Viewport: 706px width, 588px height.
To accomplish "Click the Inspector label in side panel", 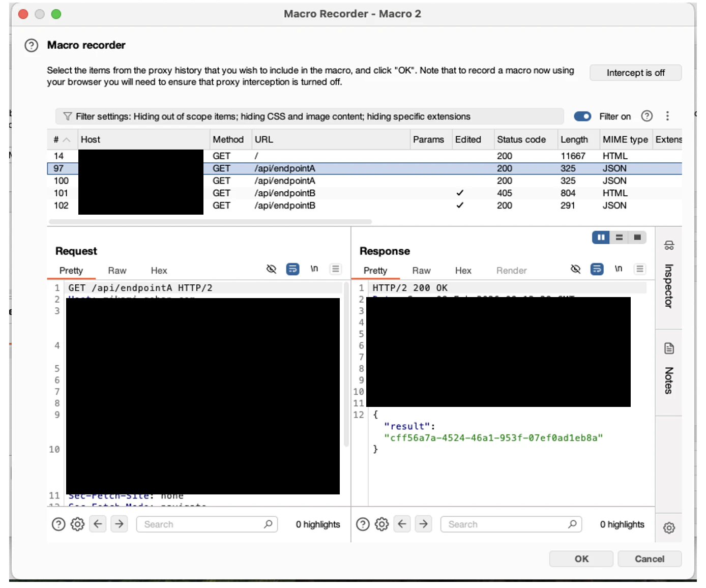I will pos(669,286).
